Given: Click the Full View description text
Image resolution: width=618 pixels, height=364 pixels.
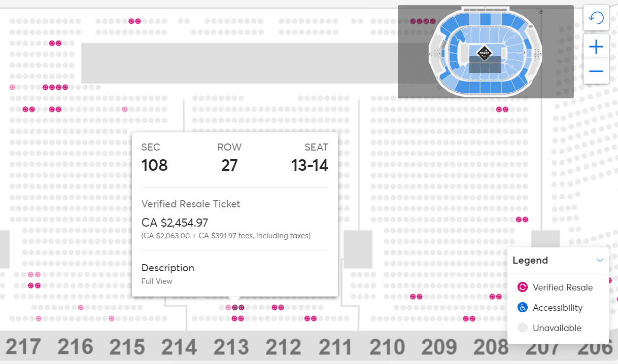Looking at the screenshot, I should 157,281.
